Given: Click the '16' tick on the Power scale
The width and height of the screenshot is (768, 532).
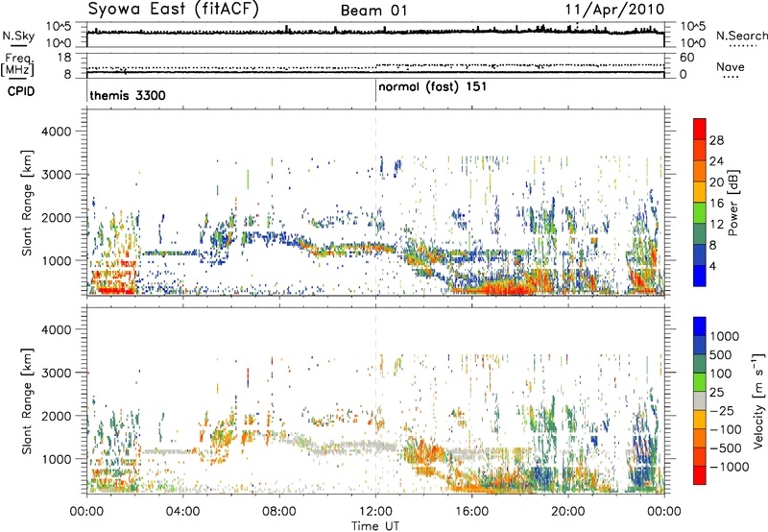Looking at the screenshot, I should point(716,204).
